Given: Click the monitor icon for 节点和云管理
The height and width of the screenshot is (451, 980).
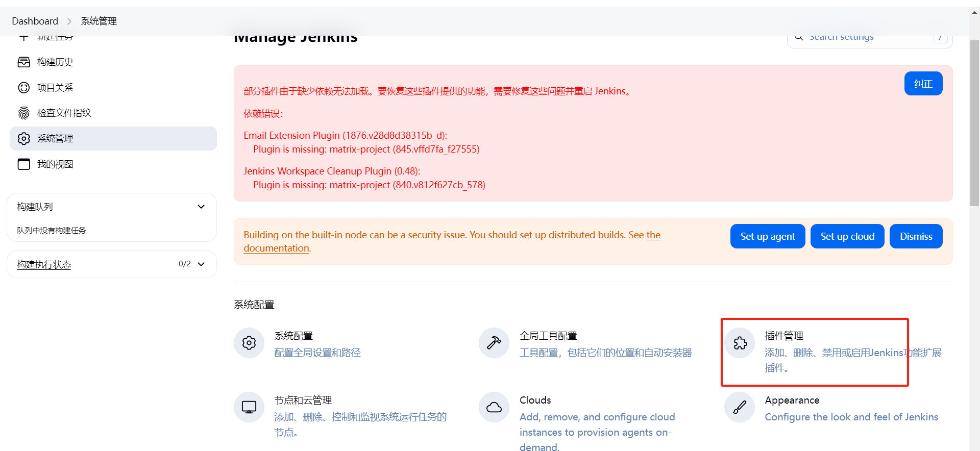Looking at the screenshot, I should (x=249, y=407).
